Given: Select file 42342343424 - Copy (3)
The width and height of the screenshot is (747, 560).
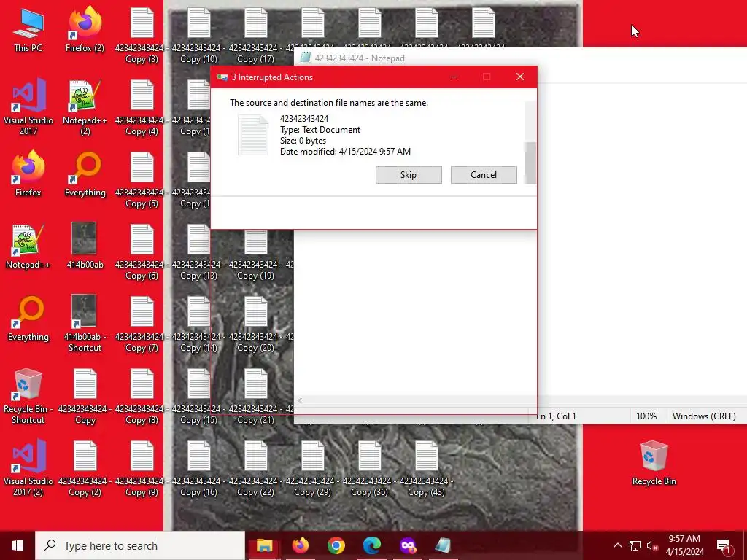Looking at the screenshot, I should [x=142, y=36].
